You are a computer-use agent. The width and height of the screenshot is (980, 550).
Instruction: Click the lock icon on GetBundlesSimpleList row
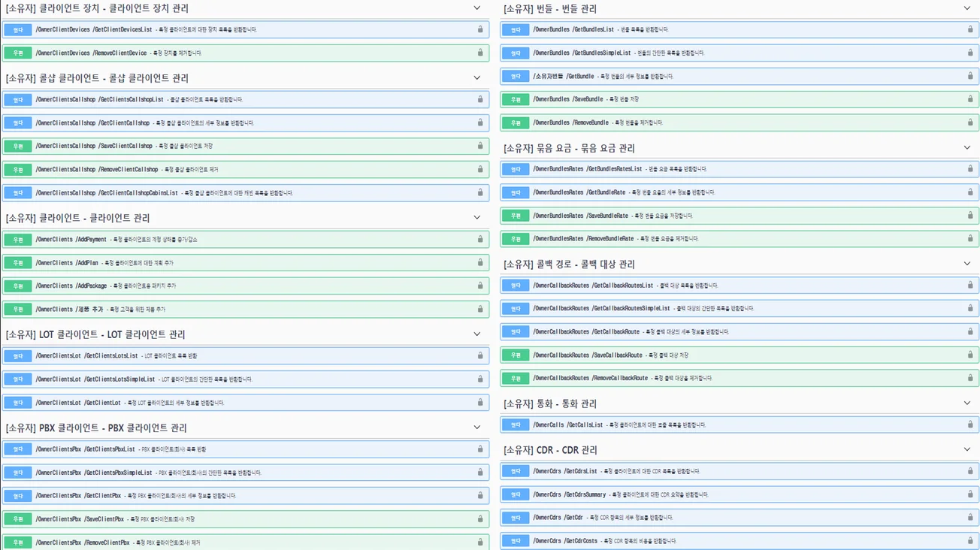click(x=970, y=53)
